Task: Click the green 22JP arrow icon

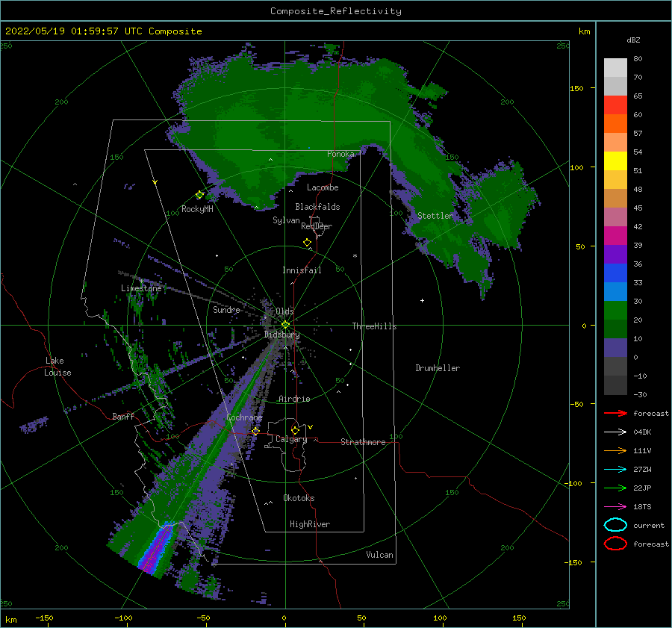Action: 615,488
